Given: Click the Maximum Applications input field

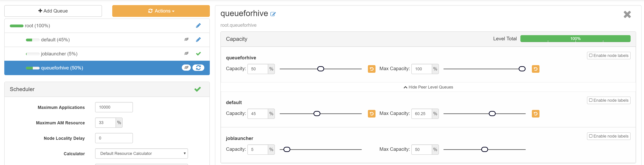Looking at the screenshot, I should click(x=114, y=107).
